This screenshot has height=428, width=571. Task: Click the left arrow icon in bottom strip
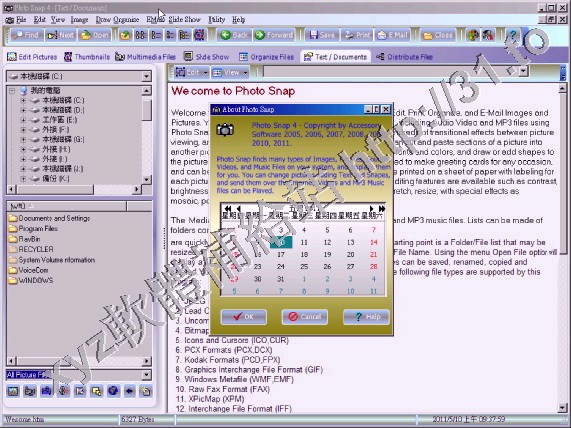pyautogui.click(x=130, y=391)
